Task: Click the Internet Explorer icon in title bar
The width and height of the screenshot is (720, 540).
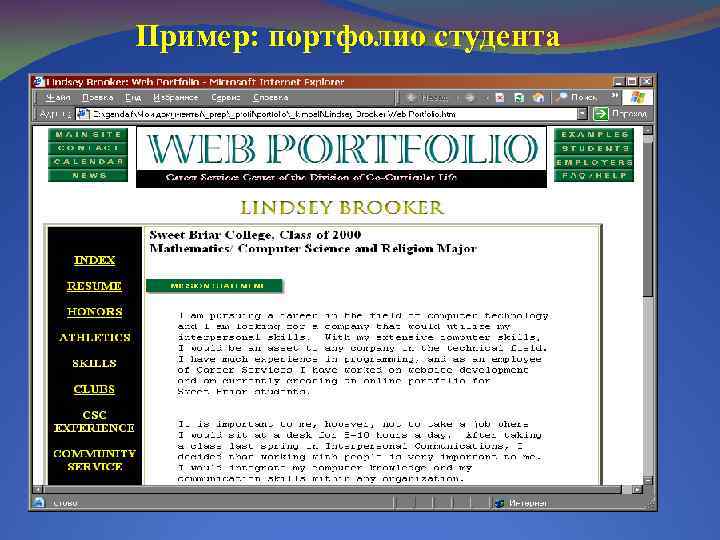Action: [x=39, y=82]
